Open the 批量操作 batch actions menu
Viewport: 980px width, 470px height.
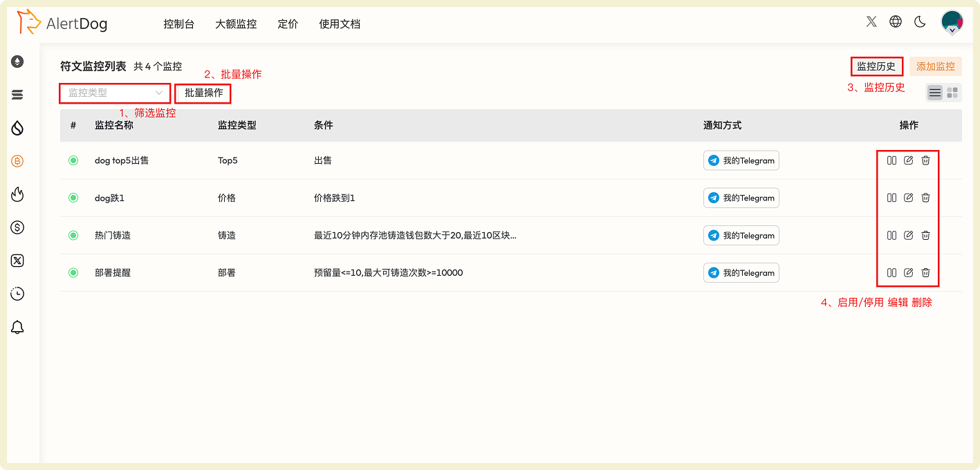coord(203,93)
